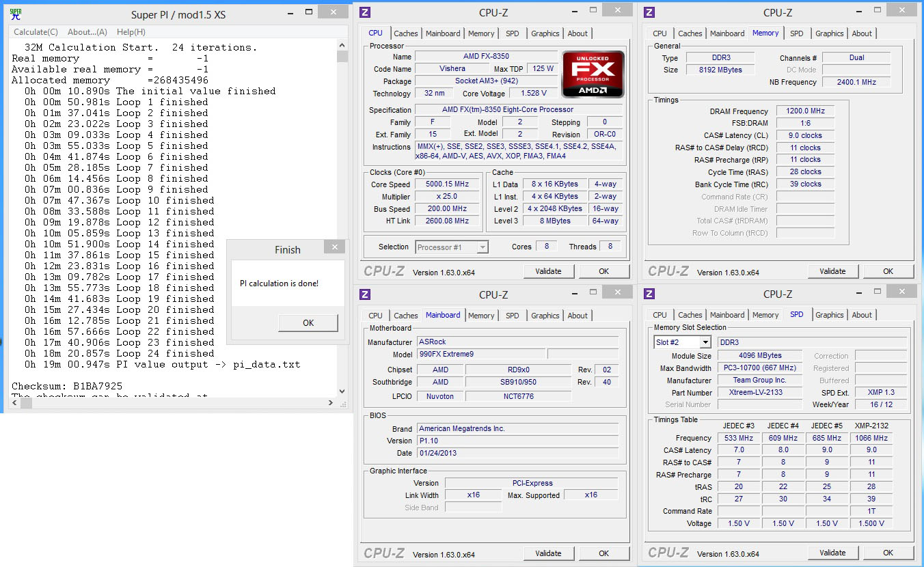
Task: Switch to About tab in SPD window
Action: pos(862,315)
